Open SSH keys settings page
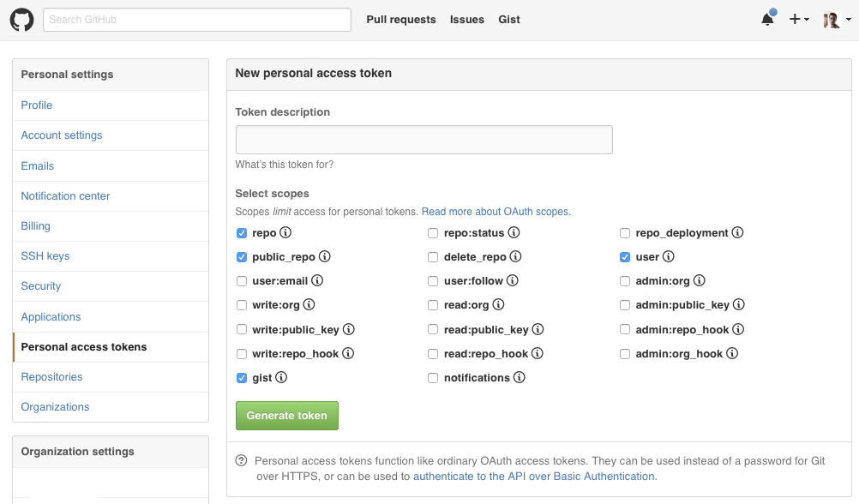859x504 pixels. [45, 256]
